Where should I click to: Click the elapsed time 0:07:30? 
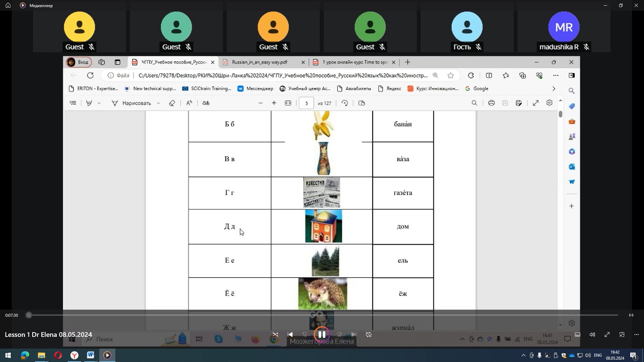(12, 315)
